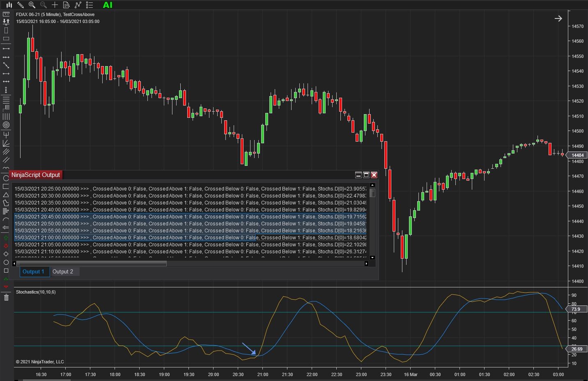
Task: Click the output horizontal scrollbar right arrow
Action: (367, 264)
